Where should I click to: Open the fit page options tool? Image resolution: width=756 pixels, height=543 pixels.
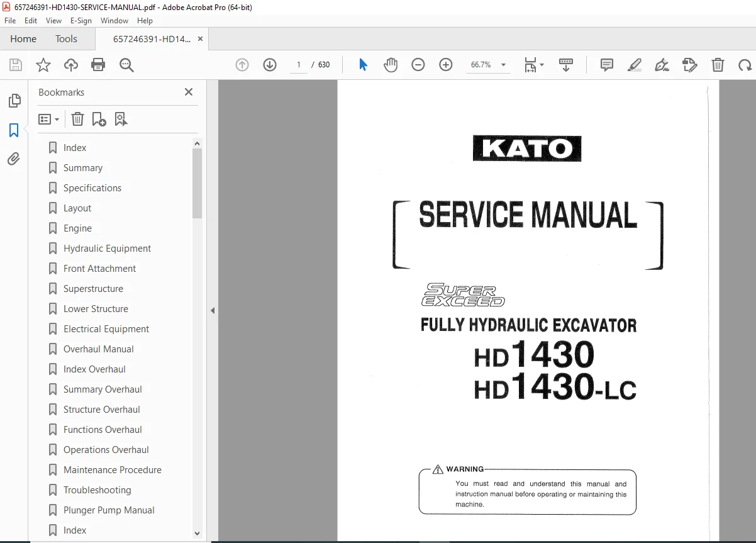[534, 65]
